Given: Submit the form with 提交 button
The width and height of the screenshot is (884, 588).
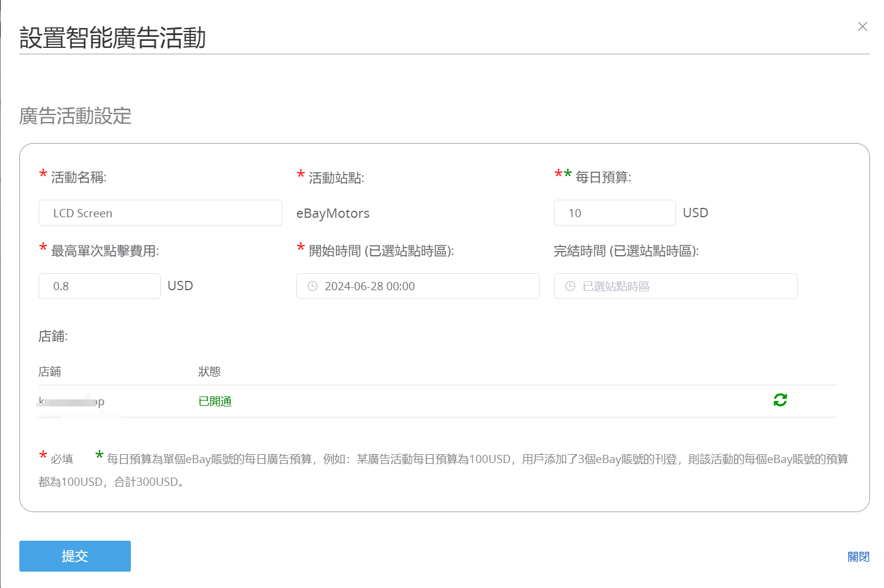Looking at the screenshot, I should 75,556.
